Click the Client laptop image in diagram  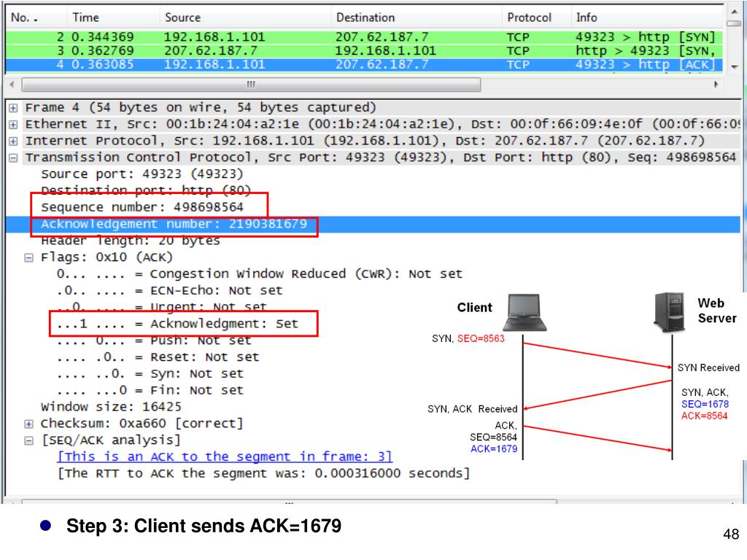[525, 312]
